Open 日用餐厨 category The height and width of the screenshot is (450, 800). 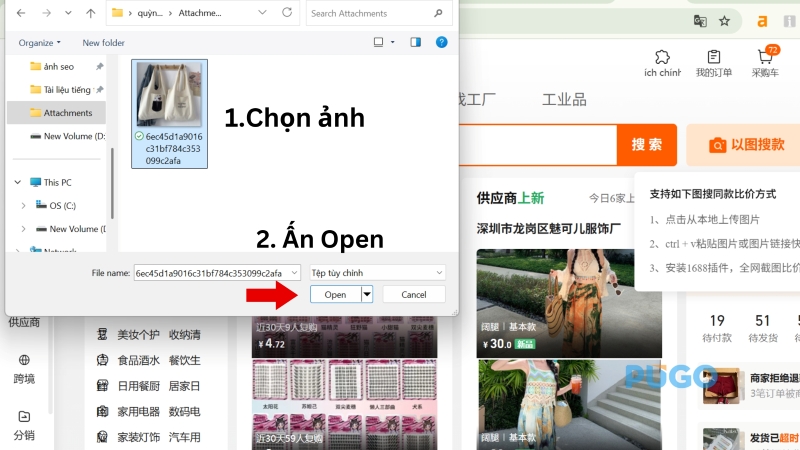coord(138,386)
